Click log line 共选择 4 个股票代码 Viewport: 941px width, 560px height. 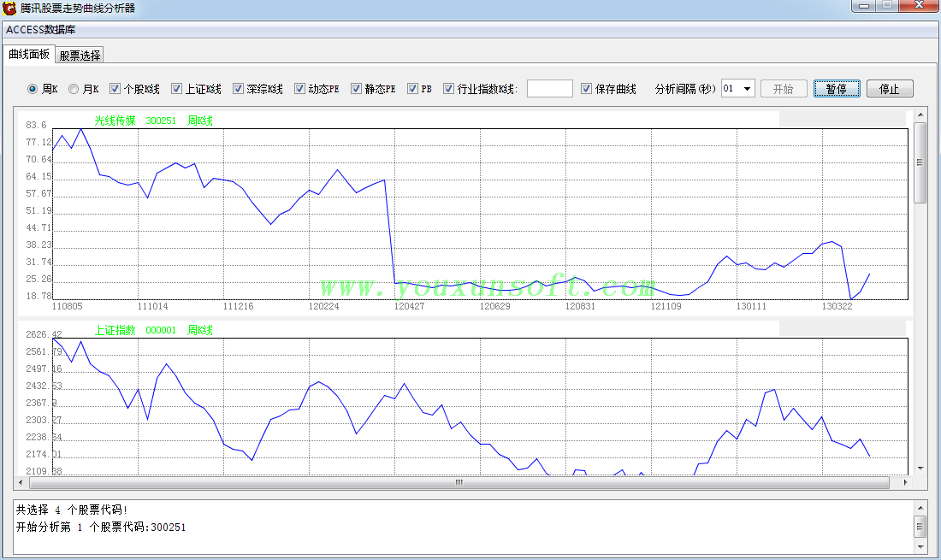[x=72, y=510]
